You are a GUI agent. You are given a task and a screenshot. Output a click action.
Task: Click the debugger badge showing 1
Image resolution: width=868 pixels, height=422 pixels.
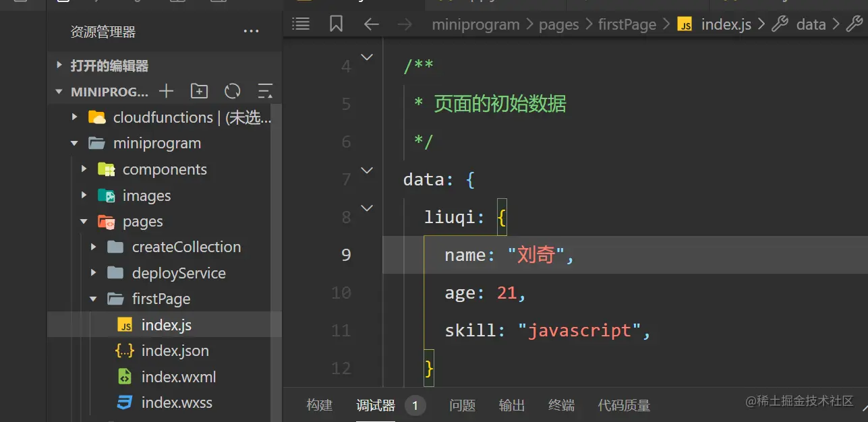point(415,405)
